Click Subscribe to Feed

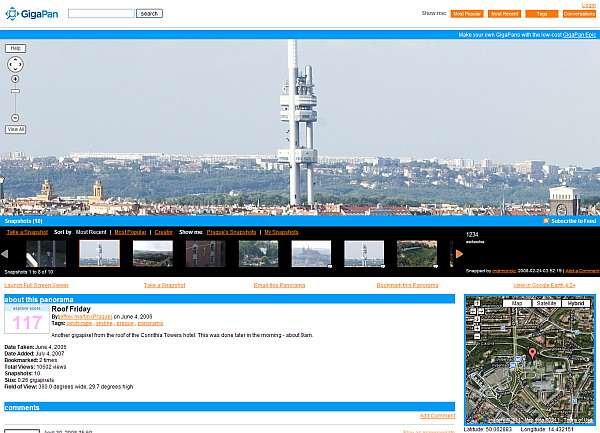point(574,221)
